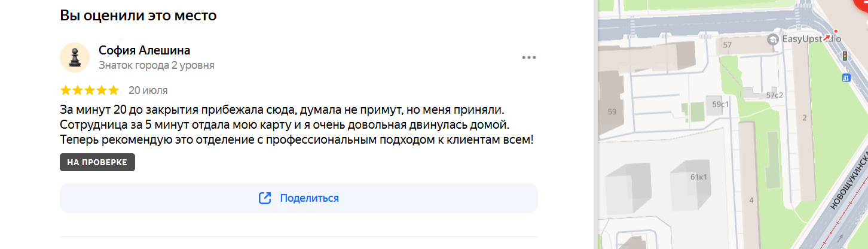
Task: Click the chess pawn avatar
Action: tap(75, 57)
